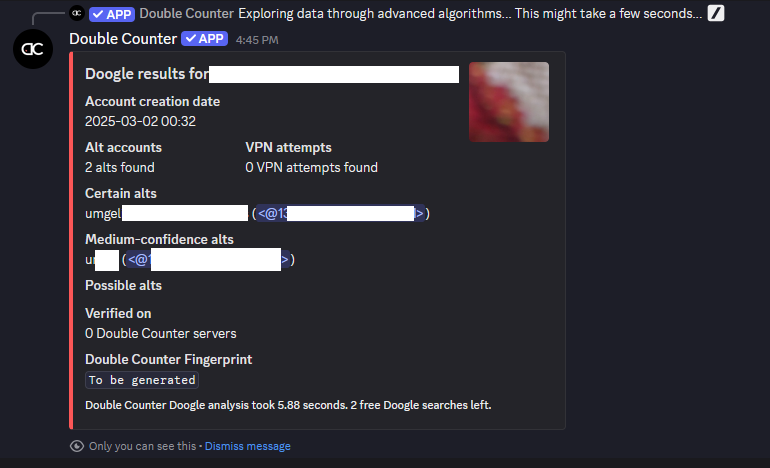Click the eye icon beside 'Only you can see this'

pos(77,446)
